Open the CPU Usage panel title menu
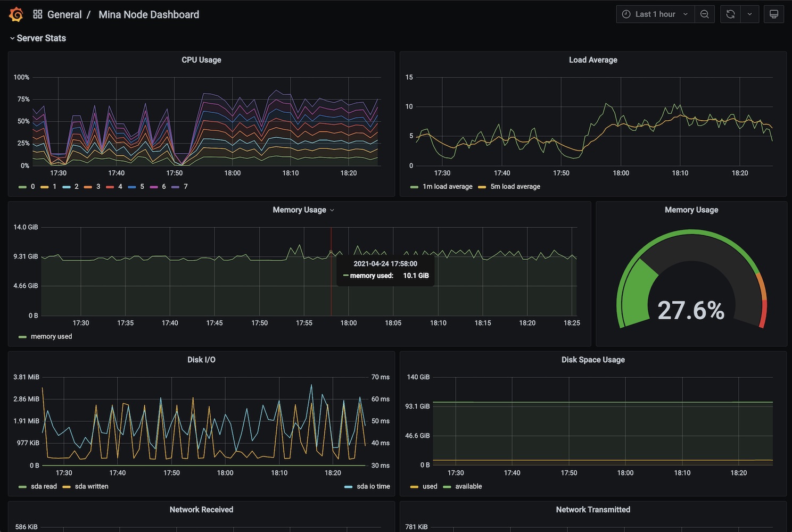This screenshot has height=532, width=792. 201,60
